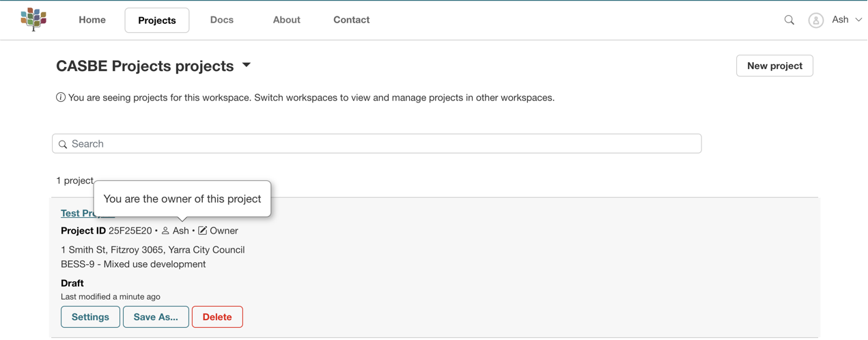
Task: Open search via the header magnifier icon
Action: pos(789,20)
